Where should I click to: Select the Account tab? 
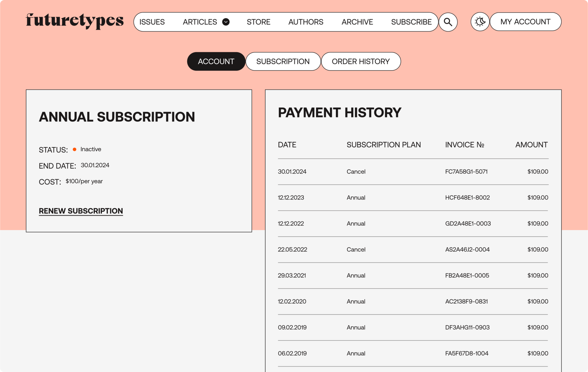(x=216, y=61)
